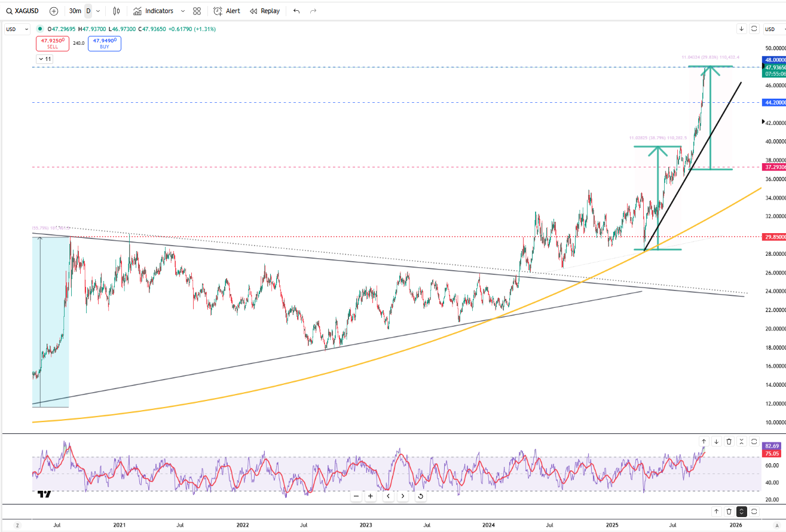Reset the chart view with circular arrow

coord(420,496)
